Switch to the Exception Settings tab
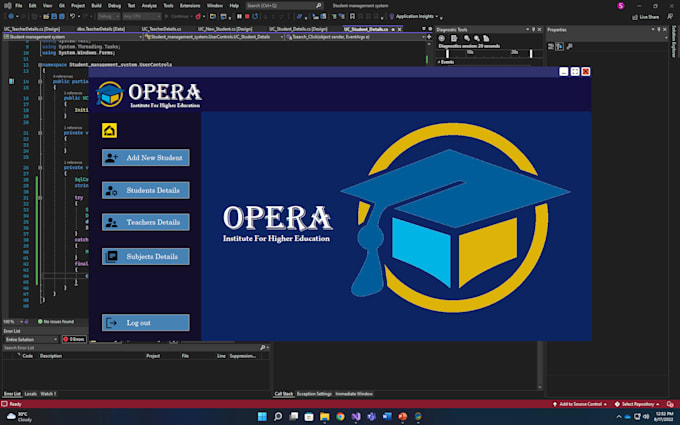The height and width of the screenshot is (425, 680). click(316, 394)
